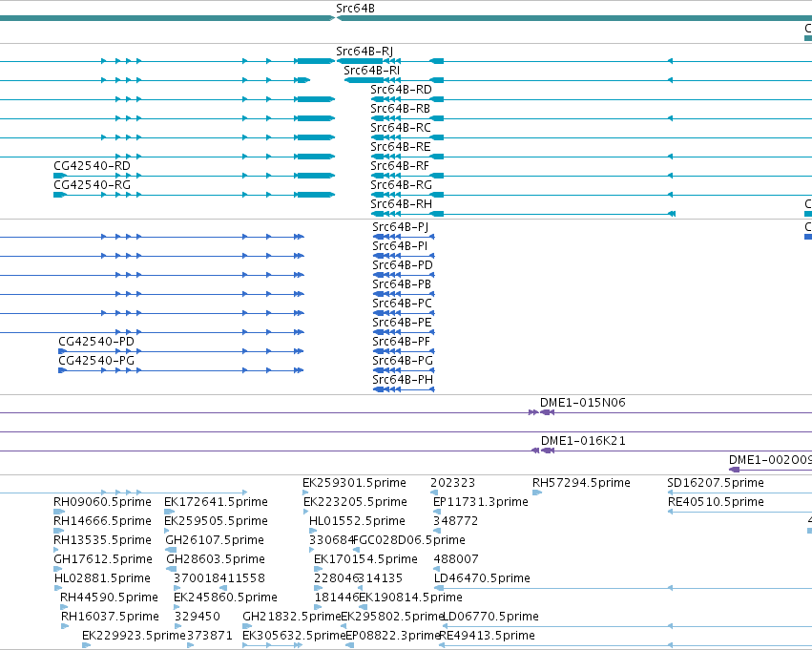812x650 pixels.
Task: Click EST label EK223205.5prime
Action: point(355,502)
